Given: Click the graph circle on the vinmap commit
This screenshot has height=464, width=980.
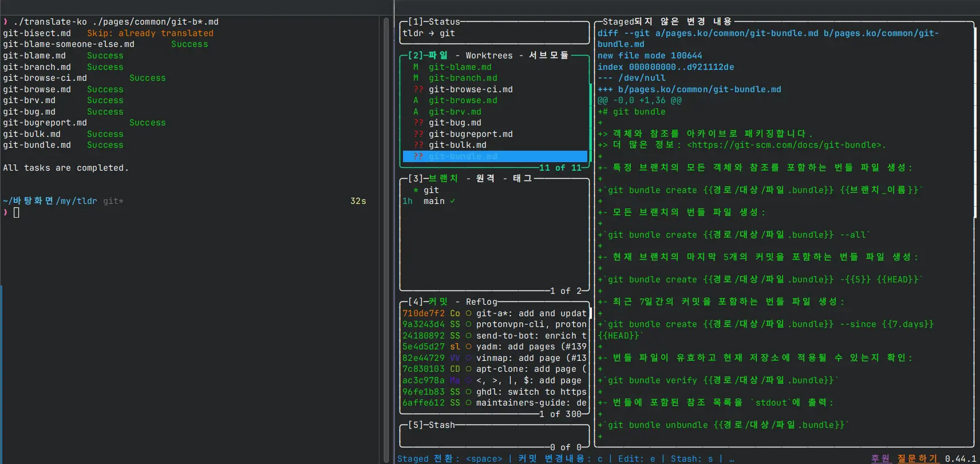Looking at the screenshot, I should [x=468, y=358].
